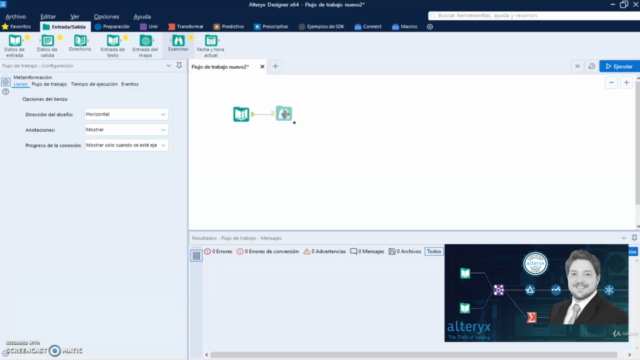Switch to the Preparación tool tab

(112, 27)
